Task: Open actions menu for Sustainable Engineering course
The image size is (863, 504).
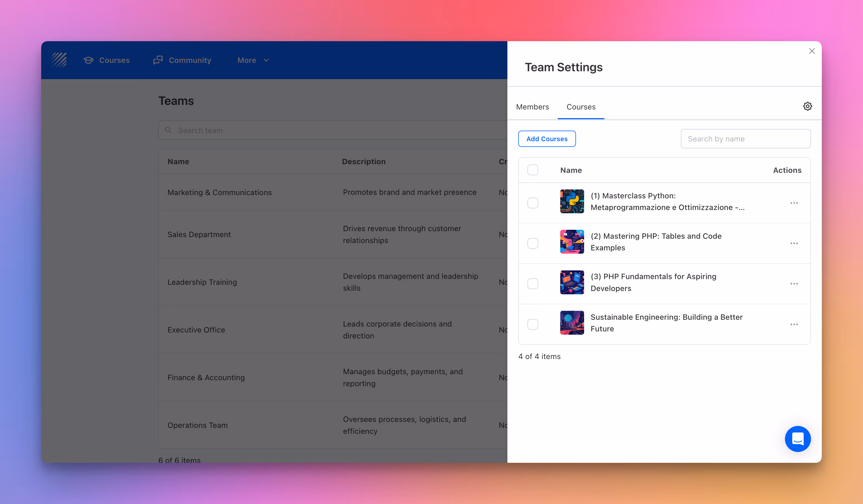Action: point(794,324)
